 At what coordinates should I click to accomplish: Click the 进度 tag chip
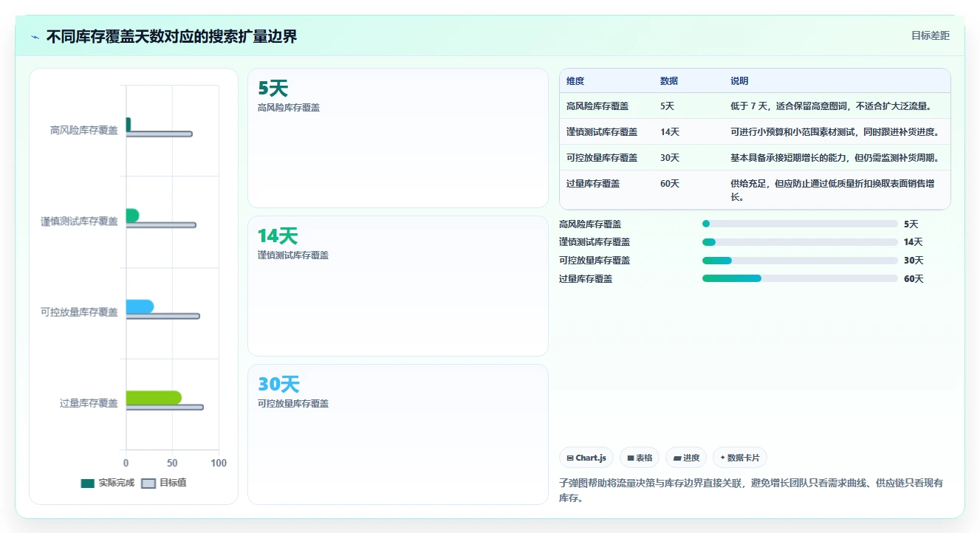[x=686, y=458]
